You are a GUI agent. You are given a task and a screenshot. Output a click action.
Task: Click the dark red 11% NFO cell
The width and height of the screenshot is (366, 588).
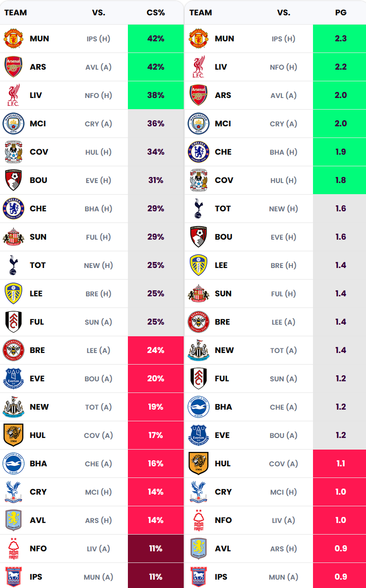coord(156,549)
